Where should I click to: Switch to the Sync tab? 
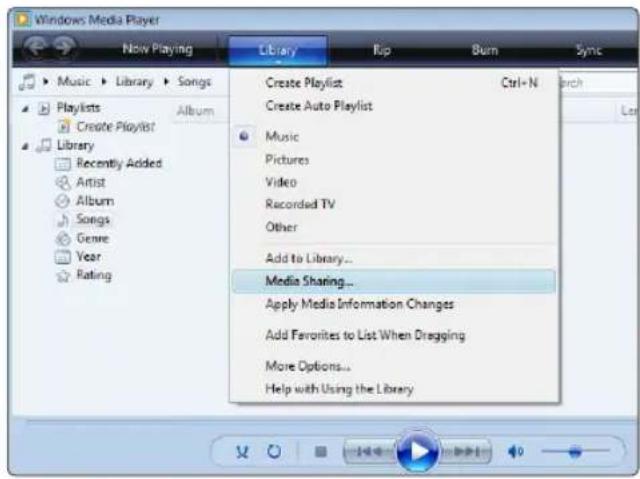pyautogui.click(x=589, y=50)
